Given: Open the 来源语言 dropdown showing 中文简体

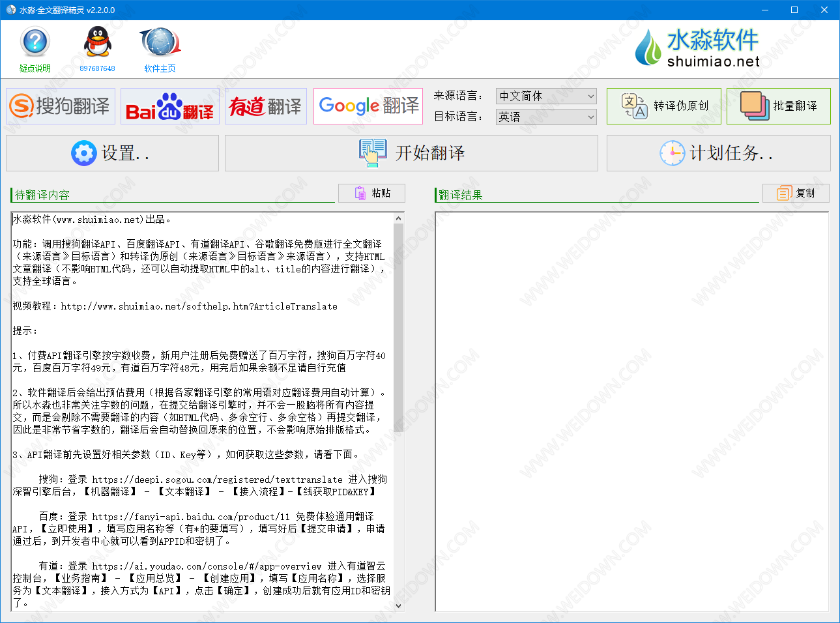Looking at the screenshot, I should tap(546, 96).
